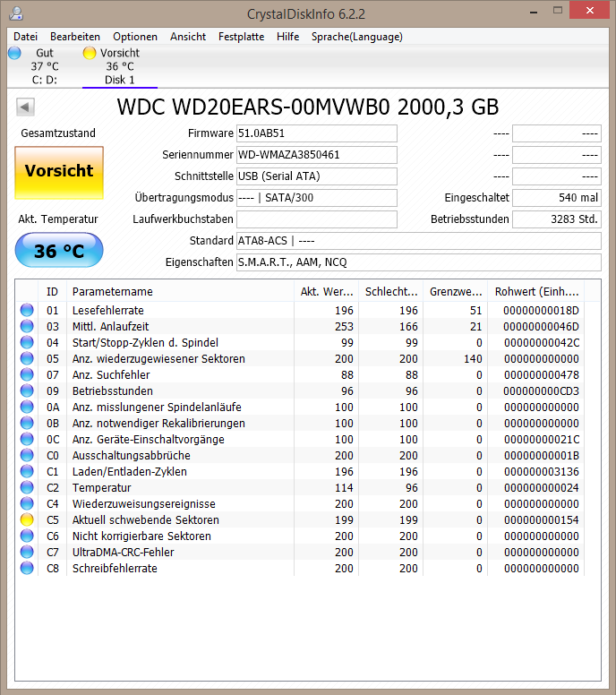Click the CrystalDiskInfo app icon in title bar
This screenshot has width=616, height=695.
16,13
